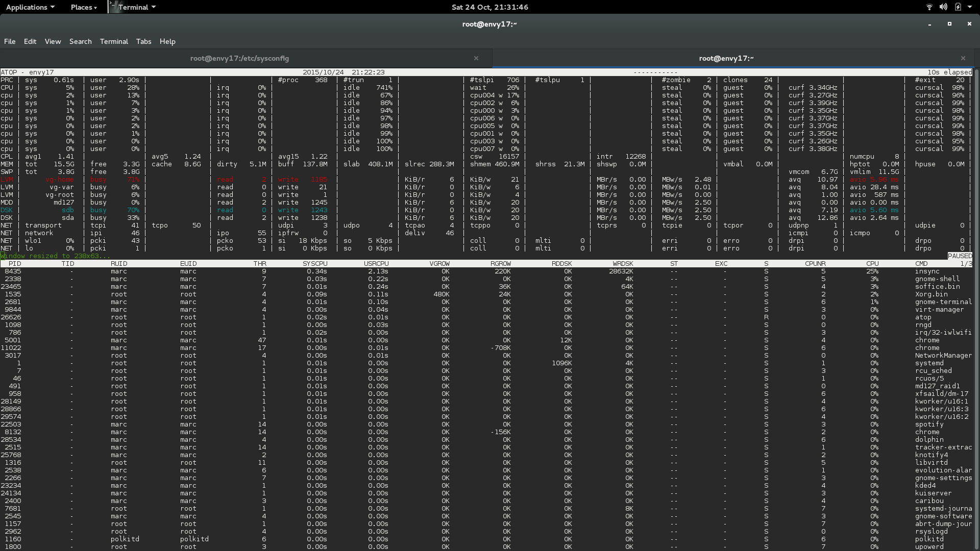
Task: Click PID 8435 in the process list
Action: coord(13,271)
